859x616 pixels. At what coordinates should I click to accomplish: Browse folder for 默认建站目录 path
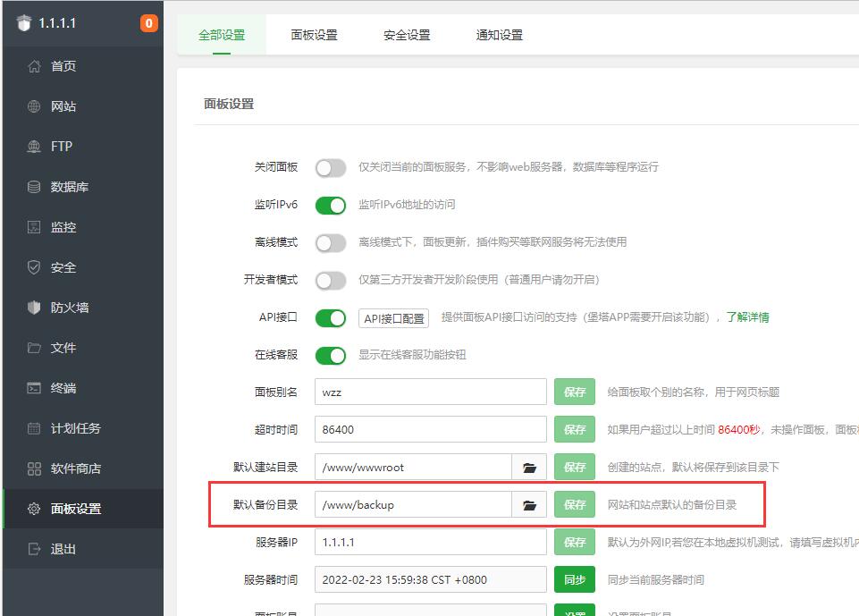pyautogui.click(x=529, y=468)
